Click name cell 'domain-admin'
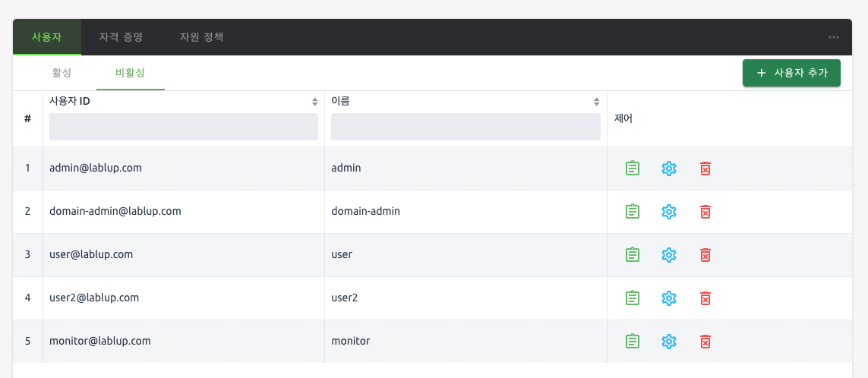Screen dimensions: 868x378 [466, 212]
